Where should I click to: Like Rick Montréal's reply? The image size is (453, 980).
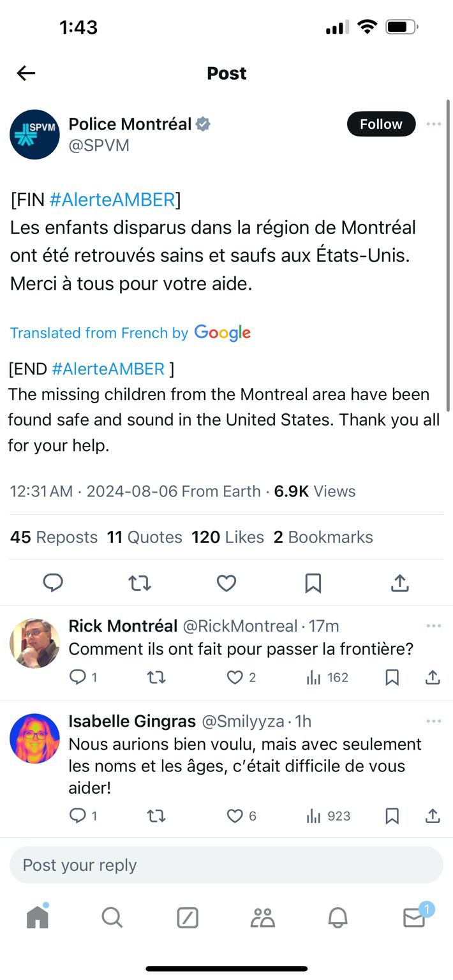click(235, 678)
